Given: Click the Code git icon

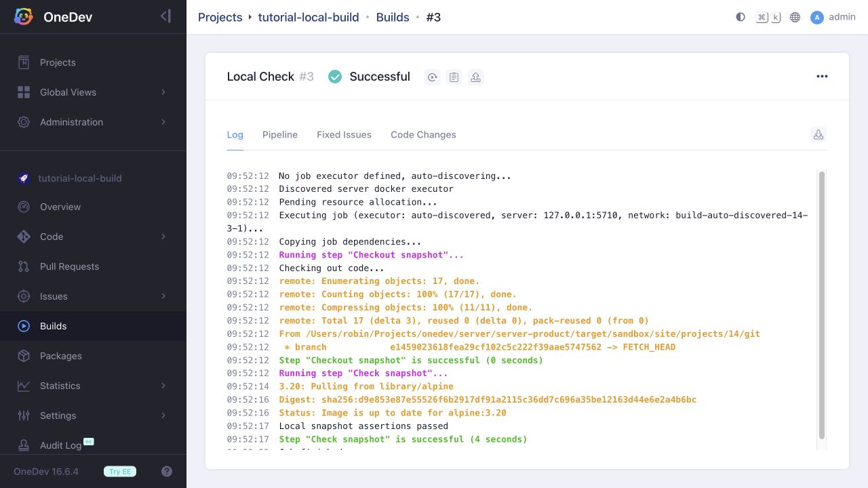Looking at the screenshot, I should [x=24, y=237].
